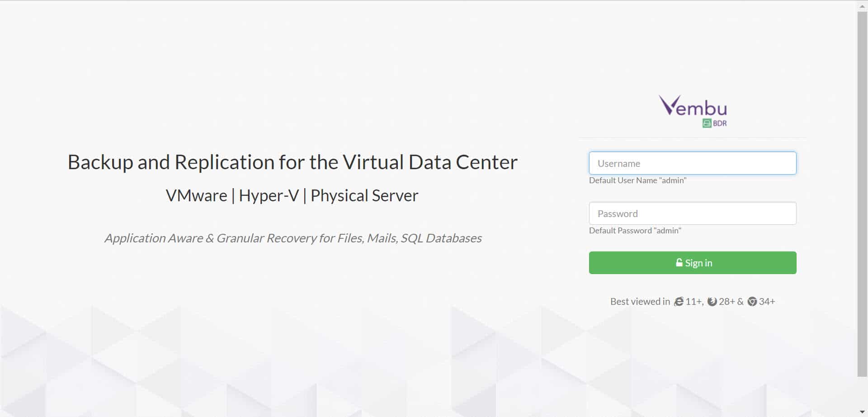868x417 pixels.
Task: Click the unlock icon on Sign in button
Action: [679, 262]
